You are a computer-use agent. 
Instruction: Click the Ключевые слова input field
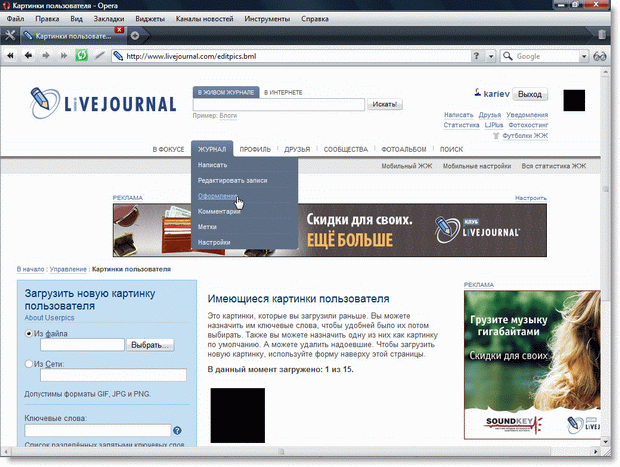(x=98, y=430)
